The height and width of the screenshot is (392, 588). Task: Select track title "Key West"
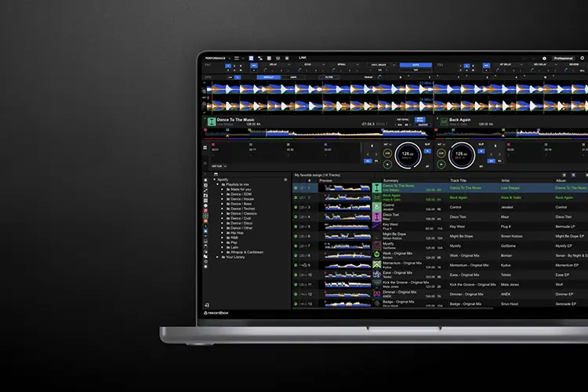(458, 227)
